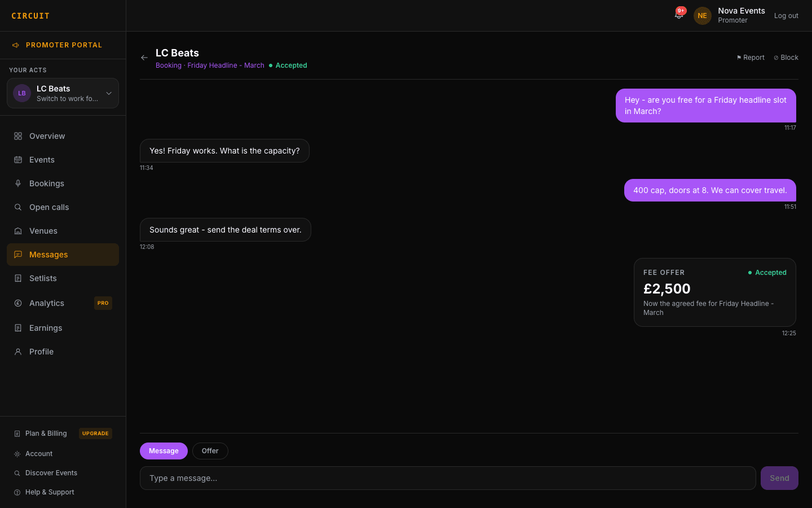Go back using the arrow icon
The width and height of the screenshot is (812, 508).
[x=144, y=58]
